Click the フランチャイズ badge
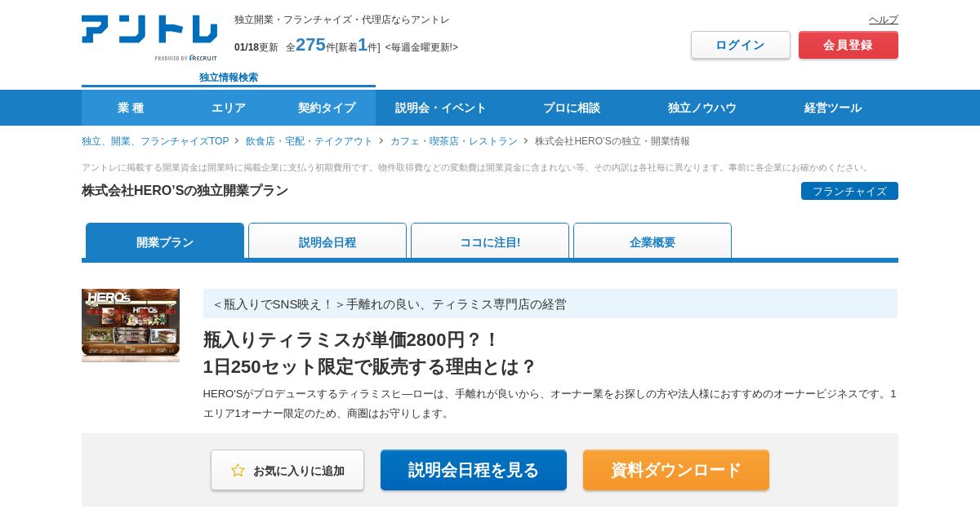 click(x=849, y=191)
